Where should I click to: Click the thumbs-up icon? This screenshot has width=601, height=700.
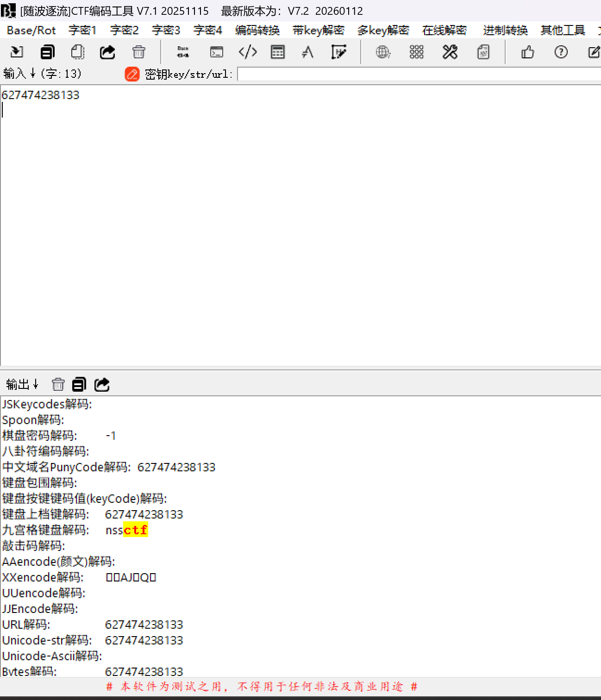527,52
